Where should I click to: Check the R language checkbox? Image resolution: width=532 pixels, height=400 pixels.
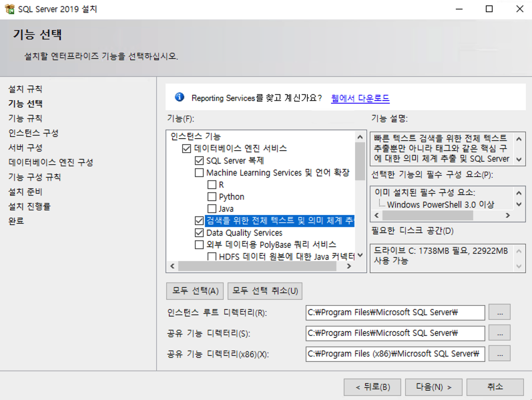[x=212, y=185]
